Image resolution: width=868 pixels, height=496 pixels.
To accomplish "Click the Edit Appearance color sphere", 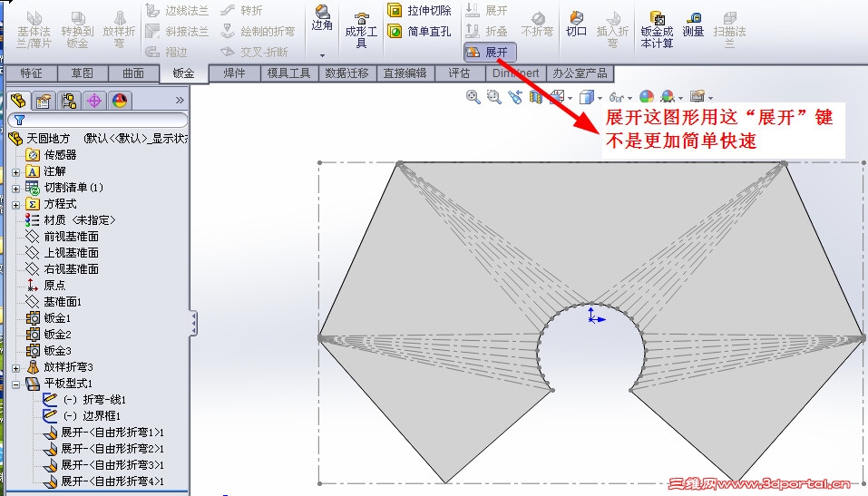I will coord(647,97).
